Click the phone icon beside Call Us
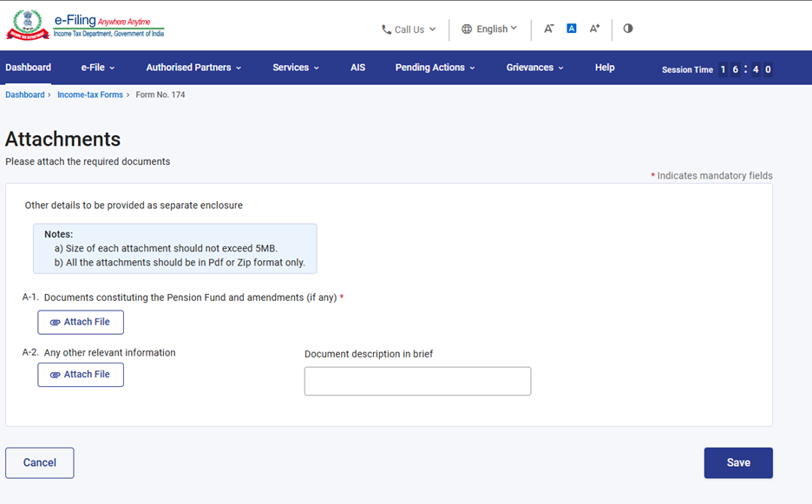 click(x=386, y=29)
